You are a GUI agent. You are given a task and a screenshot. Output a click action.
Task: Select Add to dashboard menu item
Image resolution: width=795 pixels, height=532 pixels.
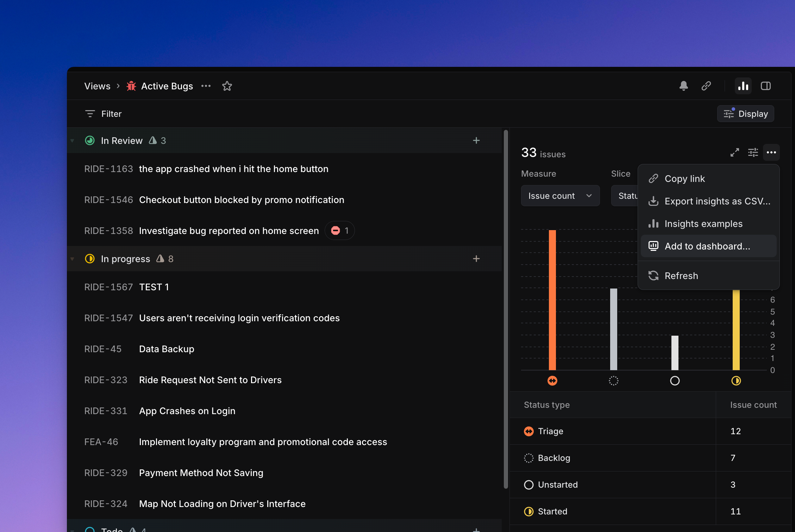click(708, 246)
